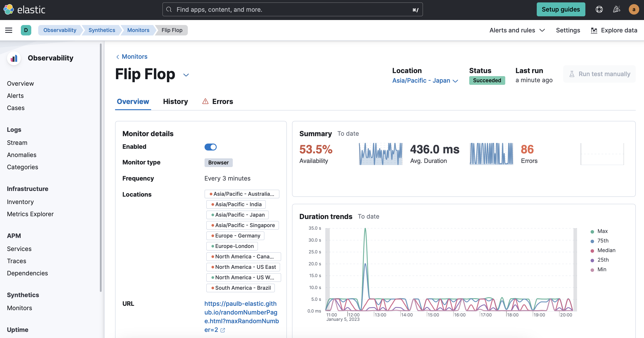Screen dimensions: 644x338
Task: Switch to the History tab
Action: coord(175,102)
